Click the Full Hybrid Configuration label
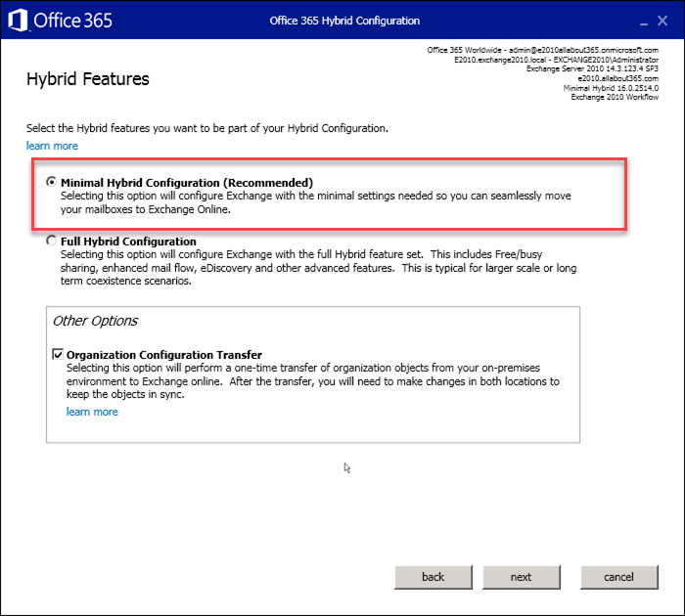 (128, 242)
